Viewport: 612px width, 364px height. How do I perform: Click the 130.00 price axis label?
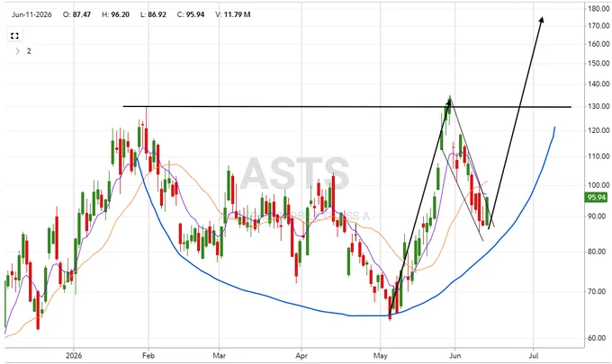(x=598, y=106)
